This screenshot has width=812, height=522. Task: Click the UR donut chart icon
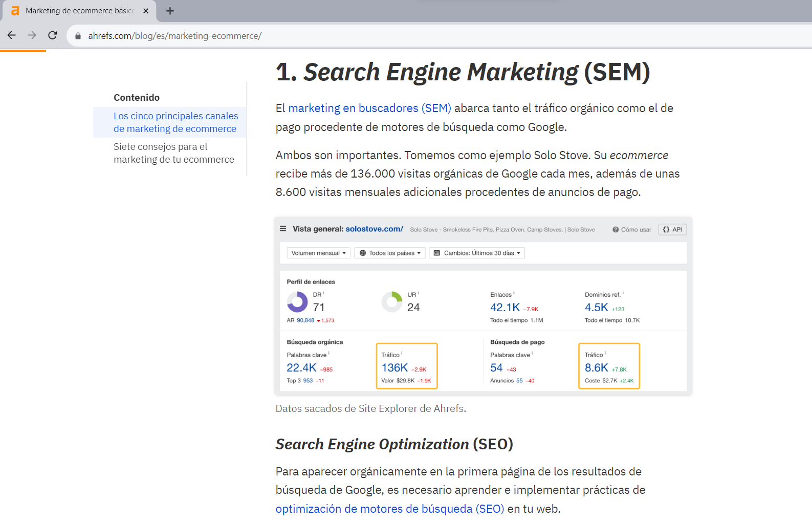click(392, 302)
